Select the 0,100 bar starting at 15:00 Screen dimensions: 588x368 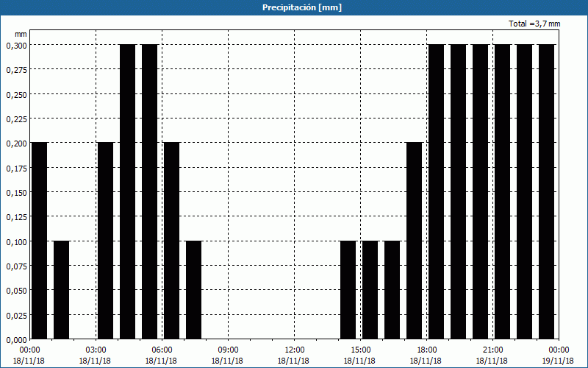pyautogui.click(x=370, y=290)
